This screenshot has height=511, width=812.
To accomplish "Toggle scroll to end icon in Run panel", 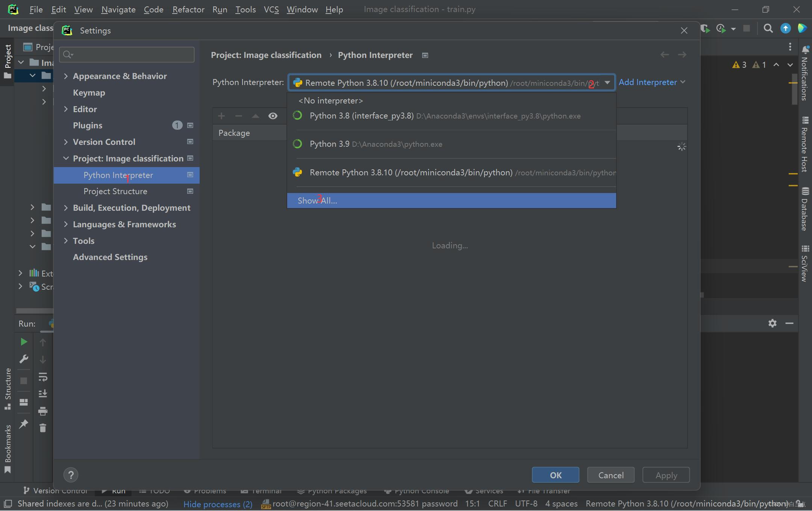I will (x=43, y=394).
